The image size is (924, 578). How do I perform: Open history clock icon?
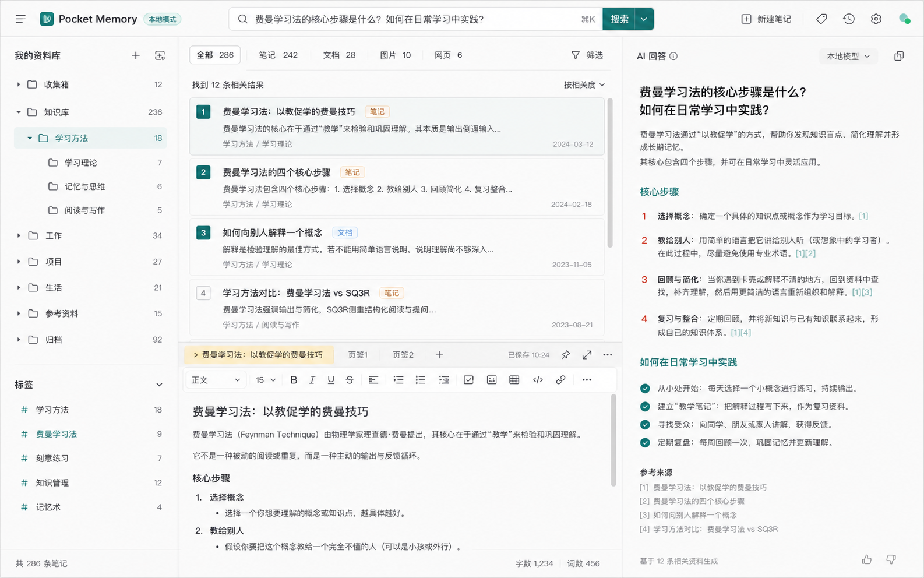tap(849, 19)
